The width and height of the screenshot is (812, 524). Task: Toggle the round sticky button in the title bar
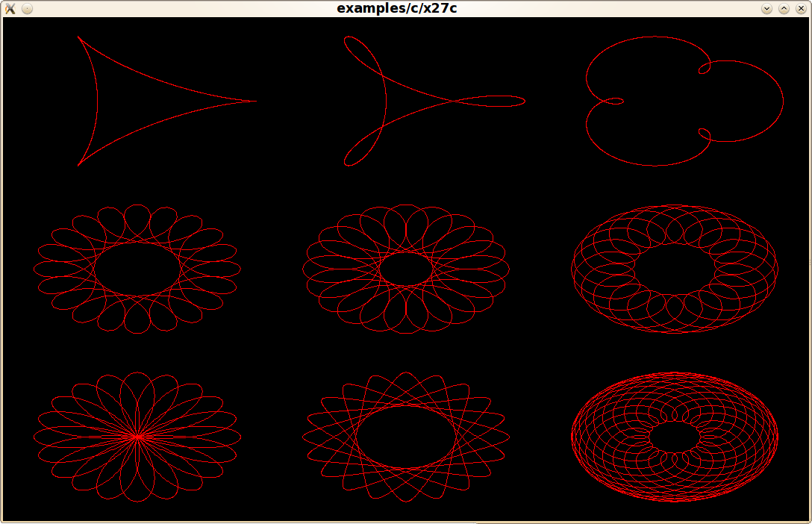click(27, 8)
